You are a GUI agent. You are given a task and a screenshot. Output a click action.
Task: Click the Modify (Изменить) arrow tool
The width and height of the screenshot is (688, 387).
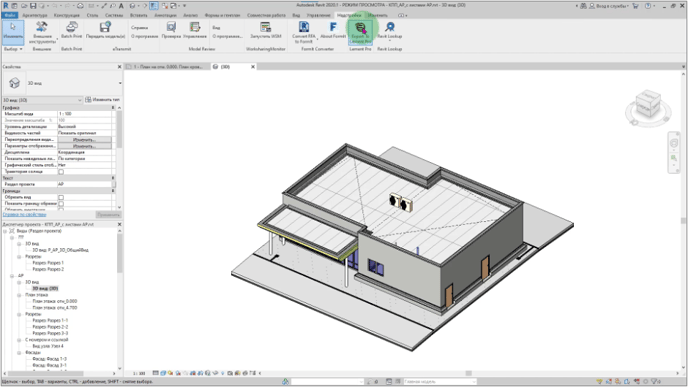13,32
